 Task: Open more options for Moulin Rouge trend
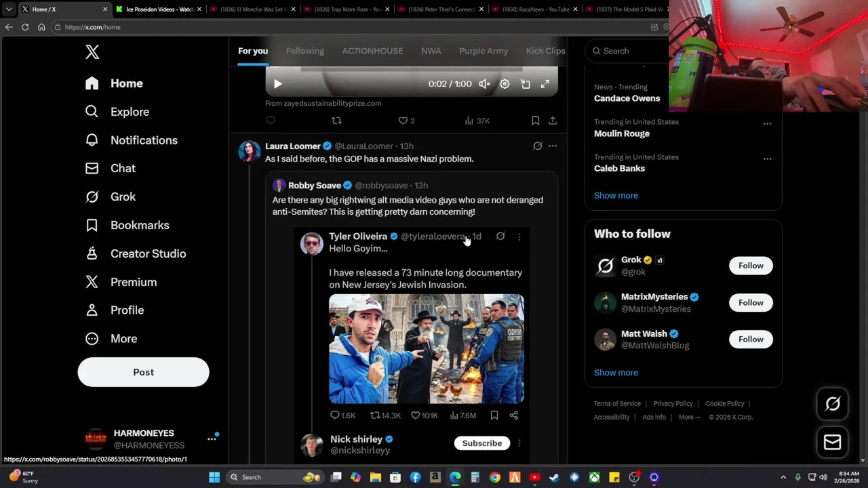point(767,123)
